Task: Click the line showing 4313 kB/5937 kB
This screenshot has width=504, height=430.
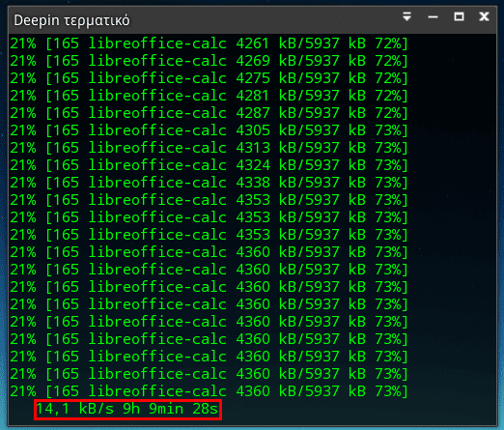Action: tap(209, 148)
